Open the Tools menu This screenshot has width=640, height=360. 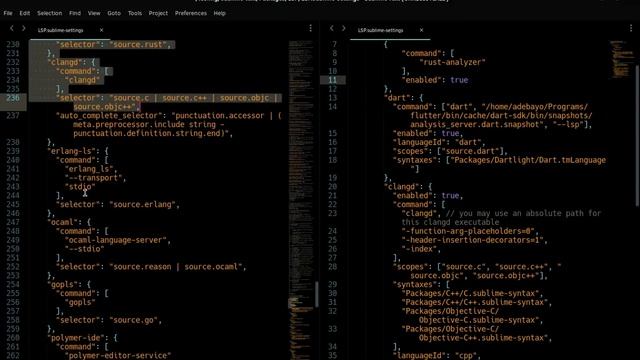[x=135, y=13]
